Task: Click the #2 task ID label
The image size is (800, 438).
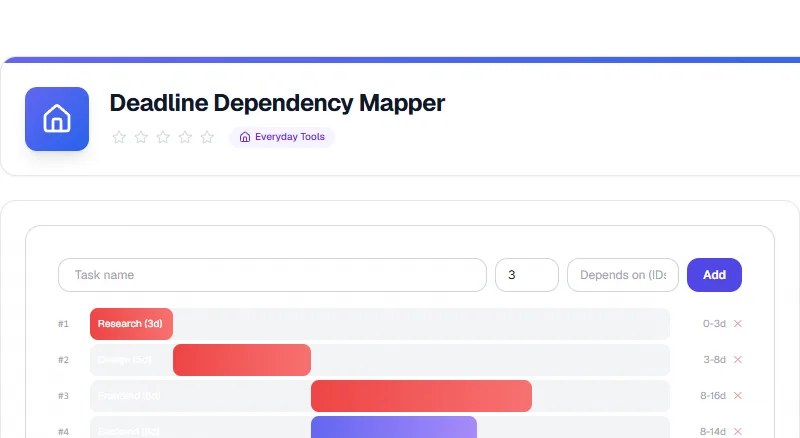Action: click(63, 360)
